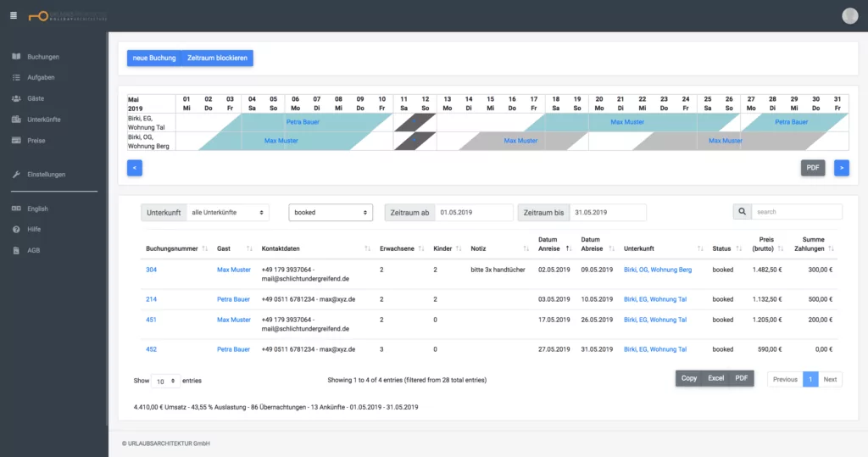The width and height of the screenshot is (868, 457).
Task: Open booking number 452
Action: tap(151, 349)
